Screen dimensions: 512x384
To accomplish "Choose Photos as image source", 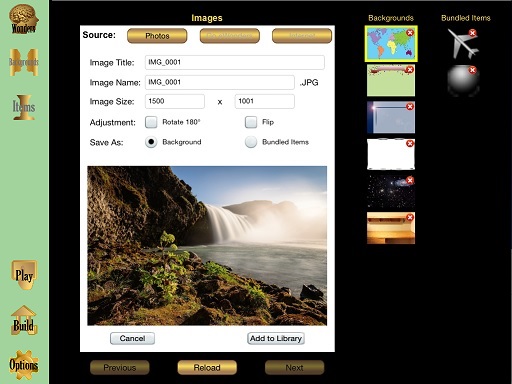I will click(x=157, y=36).
